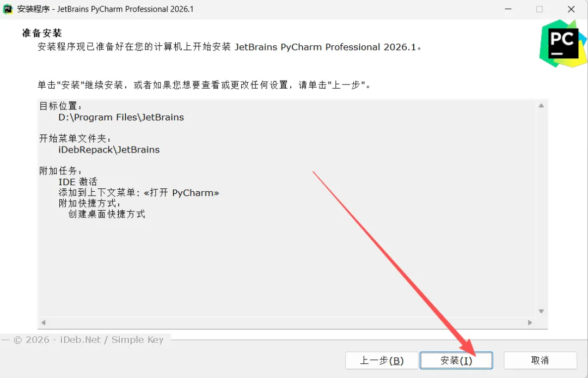Screen dimensions: 588x378
Task: Click the summary box scroll down arrow
Action: (x=541, y=311)
